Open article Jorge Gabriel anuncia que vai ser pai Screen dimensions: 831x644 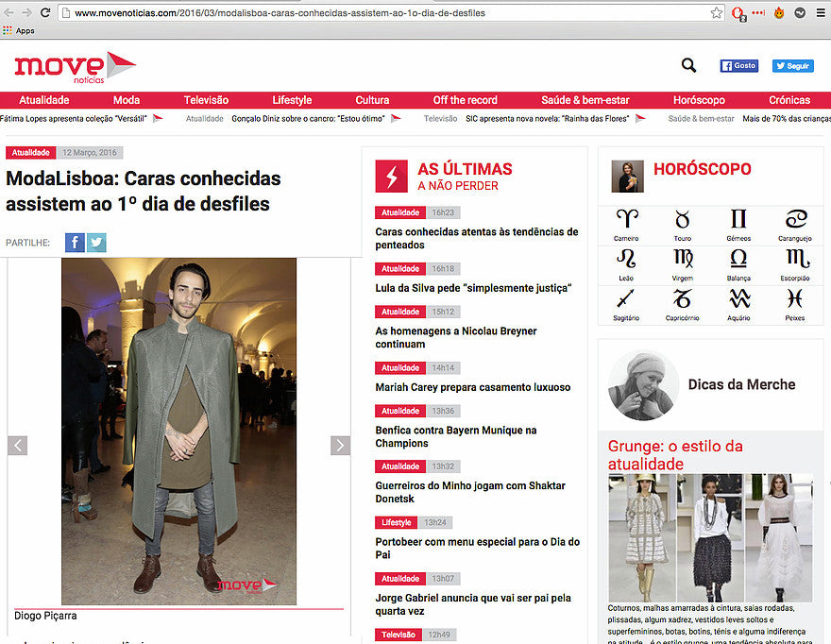(x=473, y=604)
